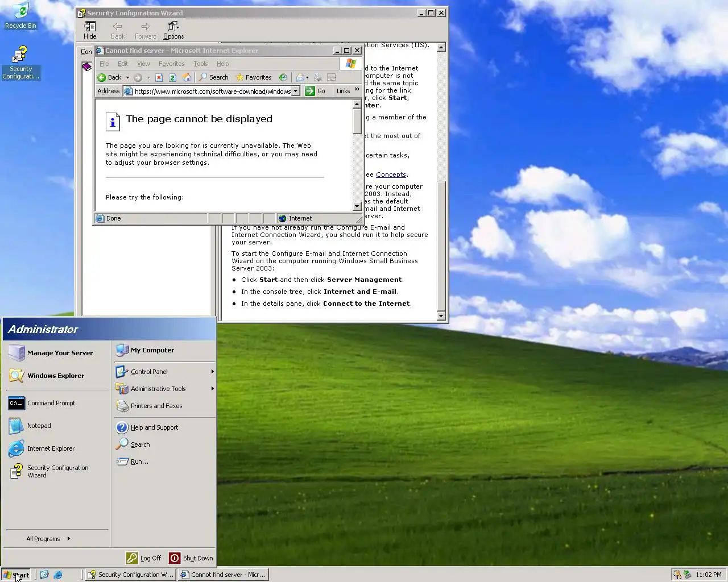
Task: Click the Stop icon in Internet Explorer toolbar
Action: point(159,77)
